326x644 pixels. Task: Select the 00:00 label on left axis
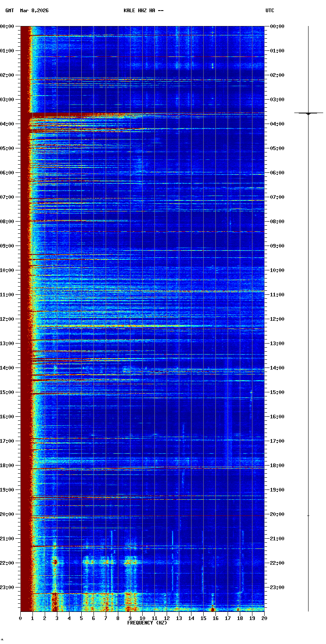pyautogui.click(x=7, y=26)
